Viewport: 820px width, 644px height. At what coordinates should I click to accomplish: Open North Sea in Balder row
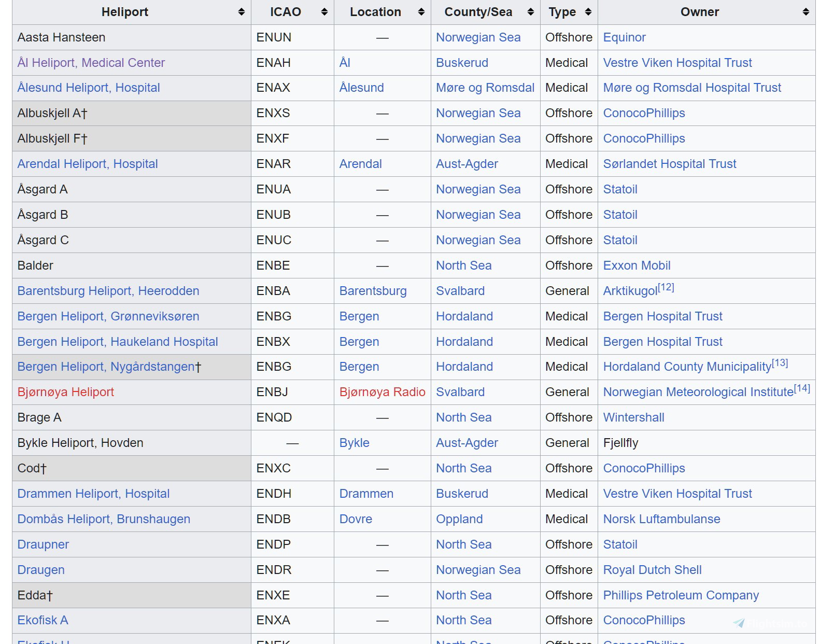464,265
